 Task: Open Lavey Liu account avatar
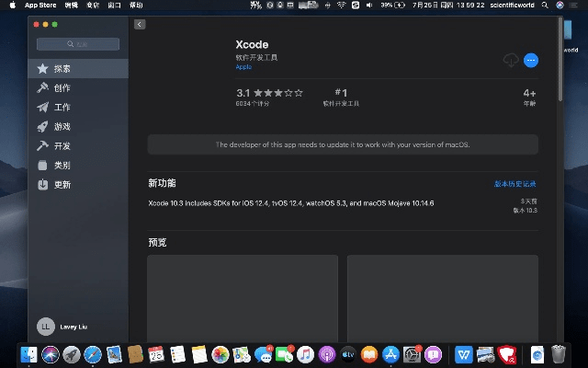[x=46, y=327]
